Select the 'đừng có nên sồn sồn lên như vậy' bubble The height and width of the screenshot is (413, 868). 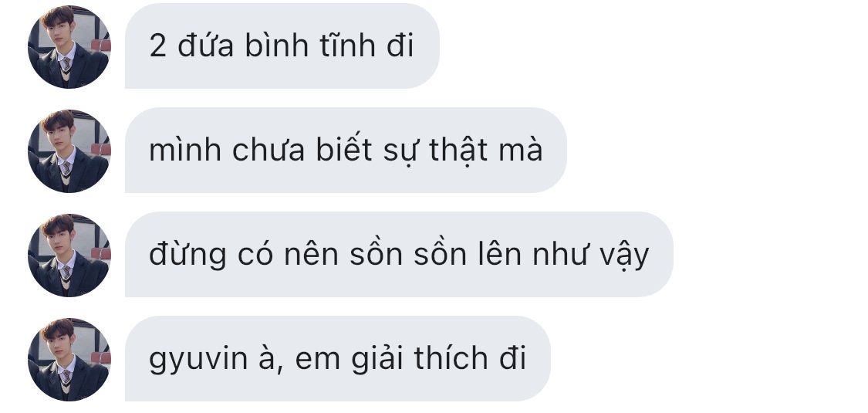[399, 254]
